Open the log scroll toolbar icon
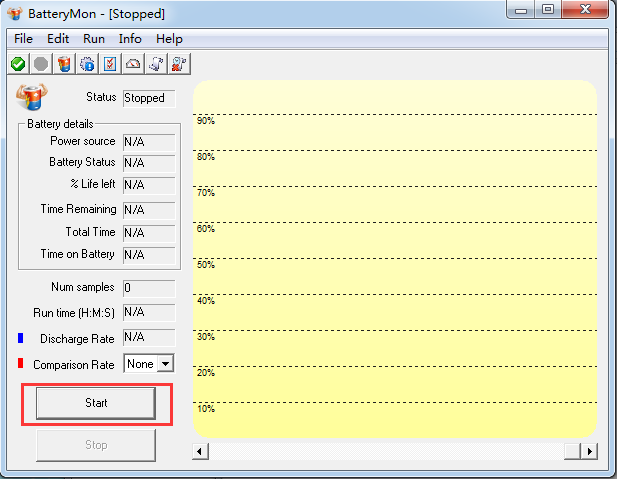The image size is (617, 479). coord(156,64)
